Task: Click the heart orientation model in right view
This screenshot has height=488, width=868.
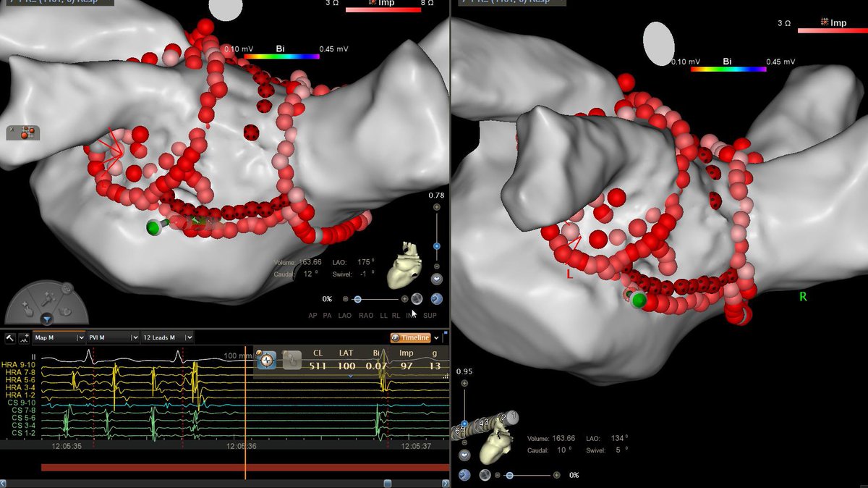Action: [495, 442]
